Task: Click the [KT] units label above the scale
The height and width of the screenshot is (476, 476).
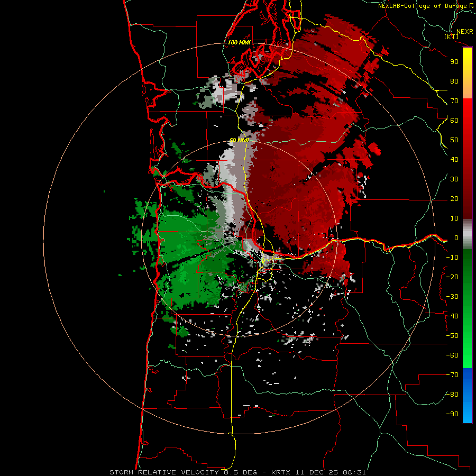Action: click(451, 36)
